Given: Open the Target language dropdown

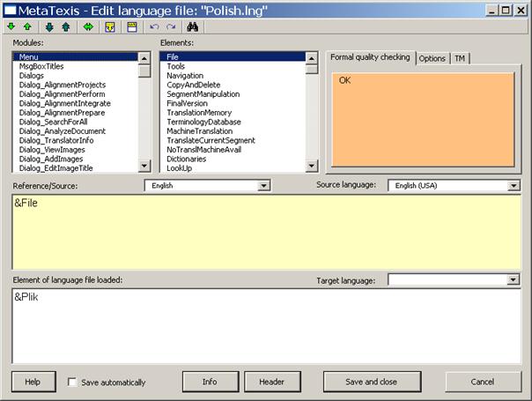Looking at the screenshot, I should (x=513, y=279).
